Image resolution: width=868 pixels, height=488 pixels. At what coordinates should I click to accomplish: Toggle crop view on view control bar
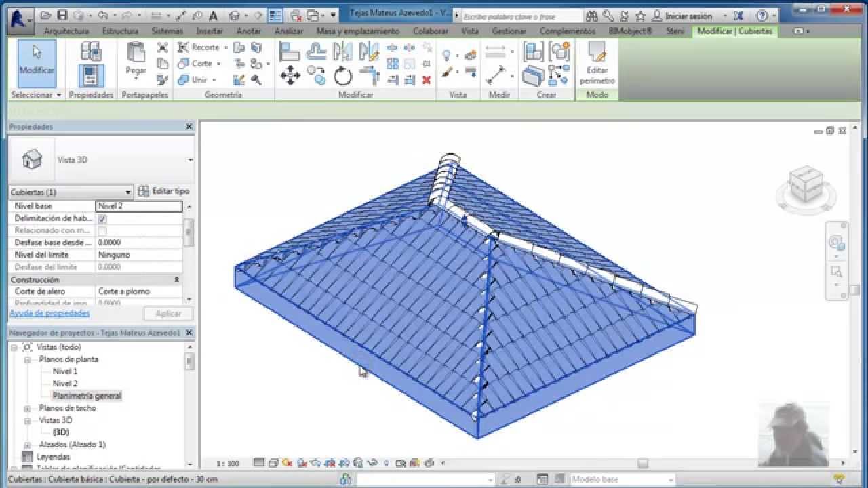click(329, 463)
